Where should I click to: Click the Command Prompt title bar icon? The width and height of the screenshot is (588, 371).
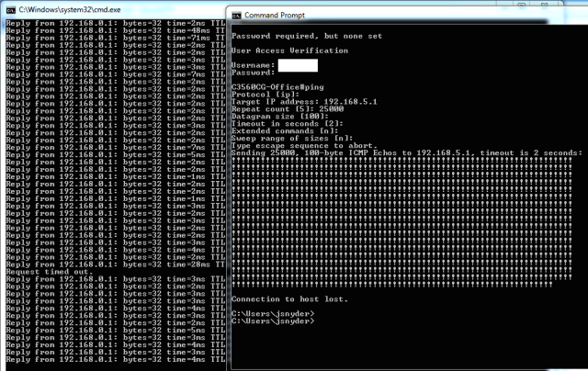[x=236, y=16]
